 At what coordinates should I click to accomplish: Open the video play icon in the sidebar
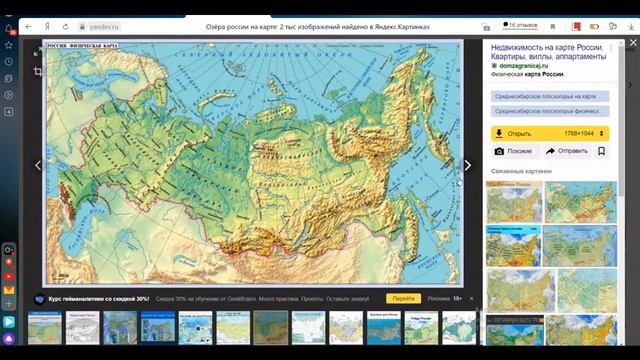point(9,95)
